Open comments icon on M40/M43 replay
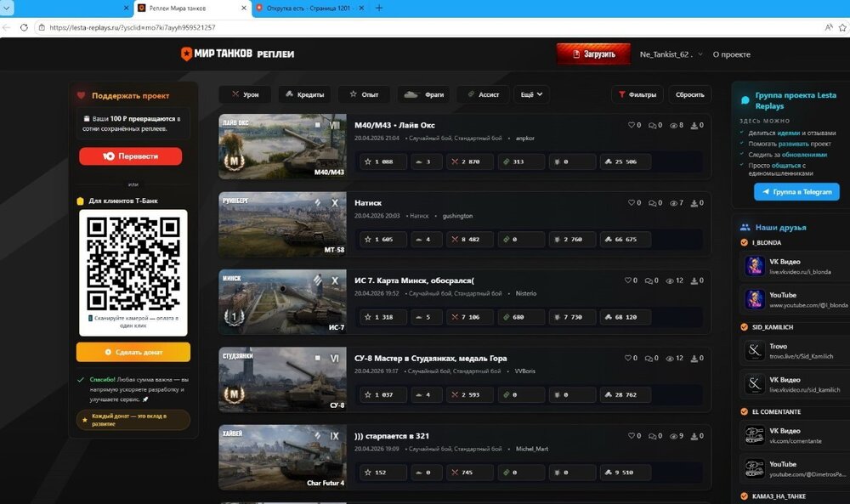Viewport: 850px width, 504px height. coord(652,125)
